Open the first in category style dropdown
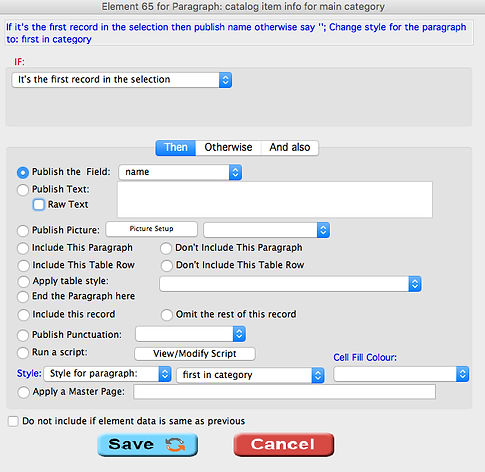This screenshot has width=485, height=472. pyautogui.click(x=250, y=375)
